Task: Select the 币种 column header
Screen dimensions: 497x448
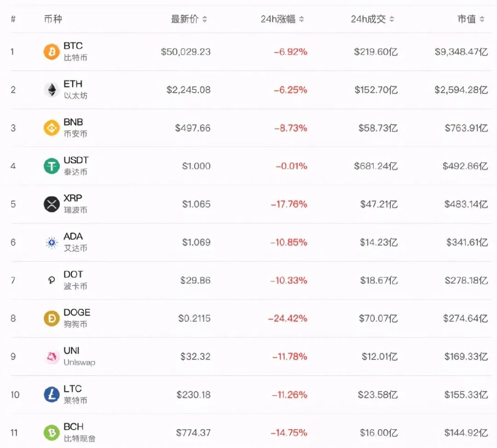Action: click(54, 19)
